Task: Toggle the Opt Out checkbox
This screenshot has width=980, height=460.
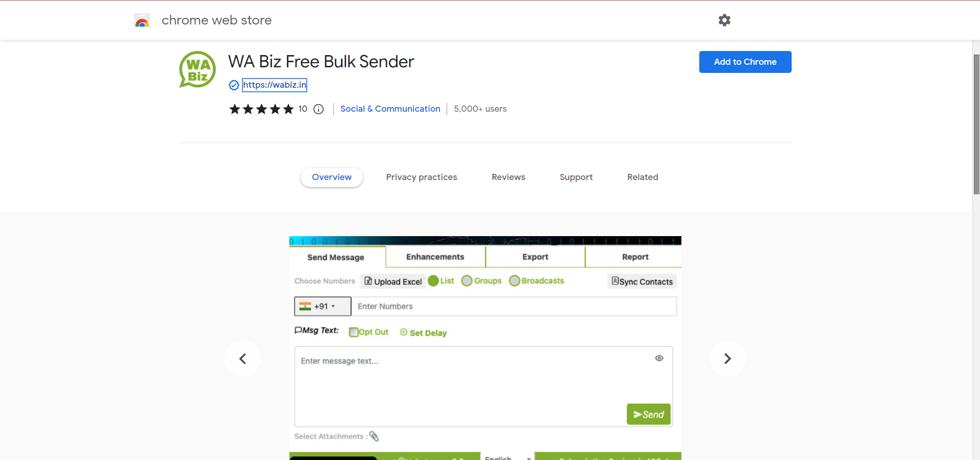Action: [x=354, y=332]
